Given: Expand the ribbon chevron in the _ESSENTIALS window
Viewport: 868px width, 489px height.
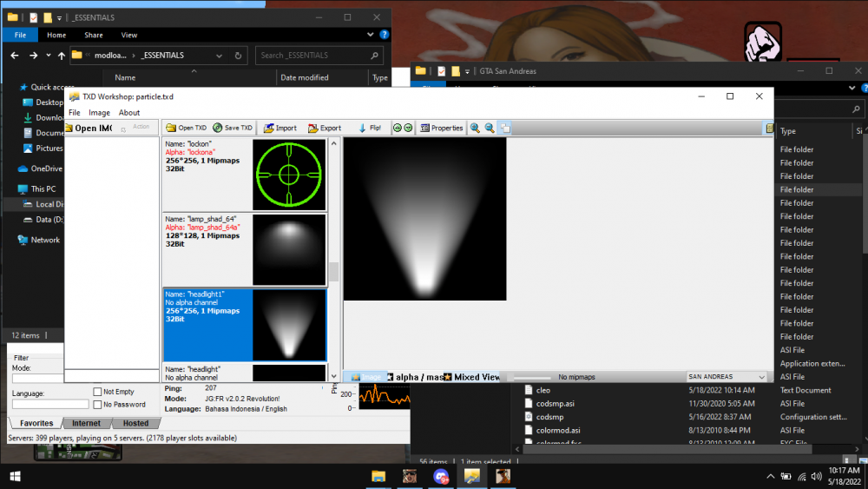Looking at the screenshot, I should click(x=371, y=35).
